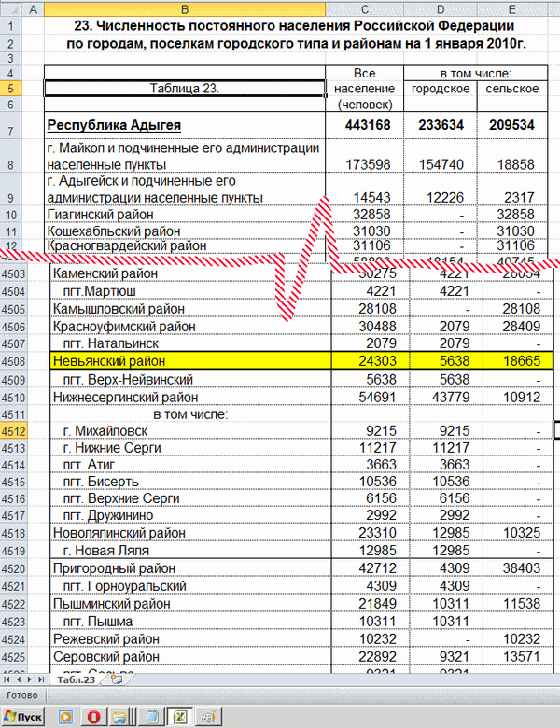Image resolution: width=560 pixels, height=728 pixels.
Task: Select row 4520 header
Action: (x=12, y=568)
